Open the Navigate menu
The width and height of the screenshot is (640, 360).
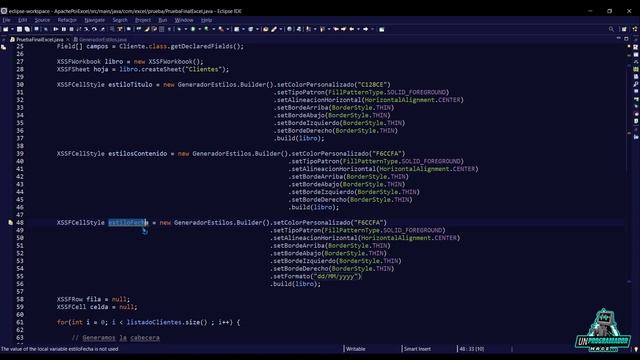tap(94, 20)
